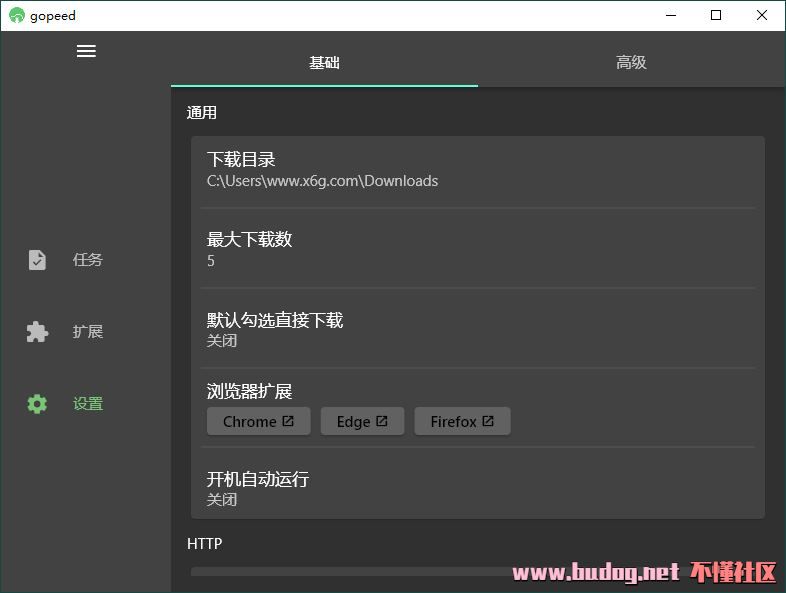Open the Chrome extension link button
The width and height of the screenshot is (786, 593).
pos(259,421)
